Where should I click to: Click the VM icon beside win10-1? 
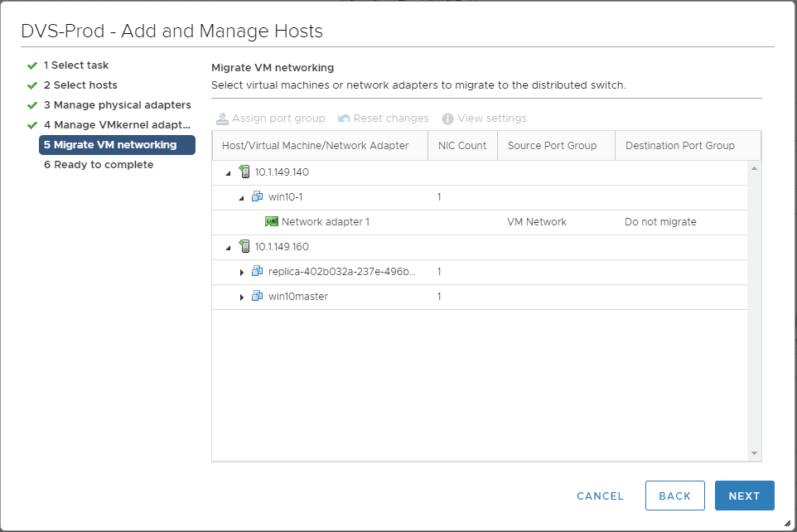(x=257, y=196)
